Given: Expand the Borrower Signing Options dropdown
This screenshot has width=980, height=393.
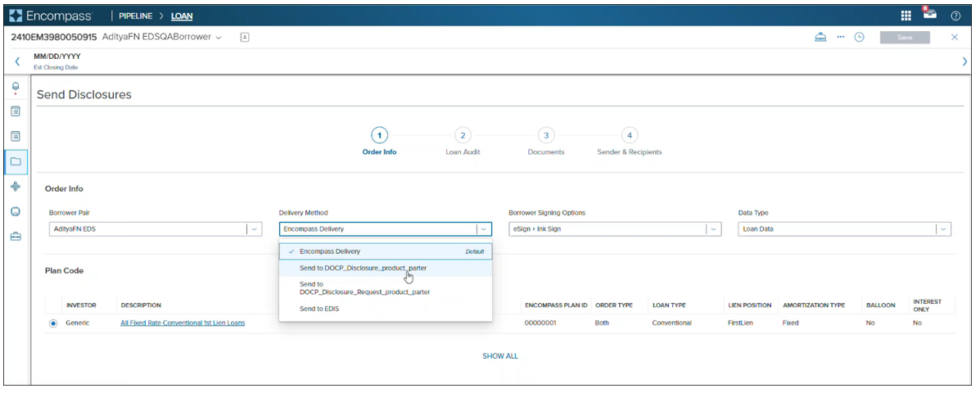Looking at the screenshot, I should (714, 229).
